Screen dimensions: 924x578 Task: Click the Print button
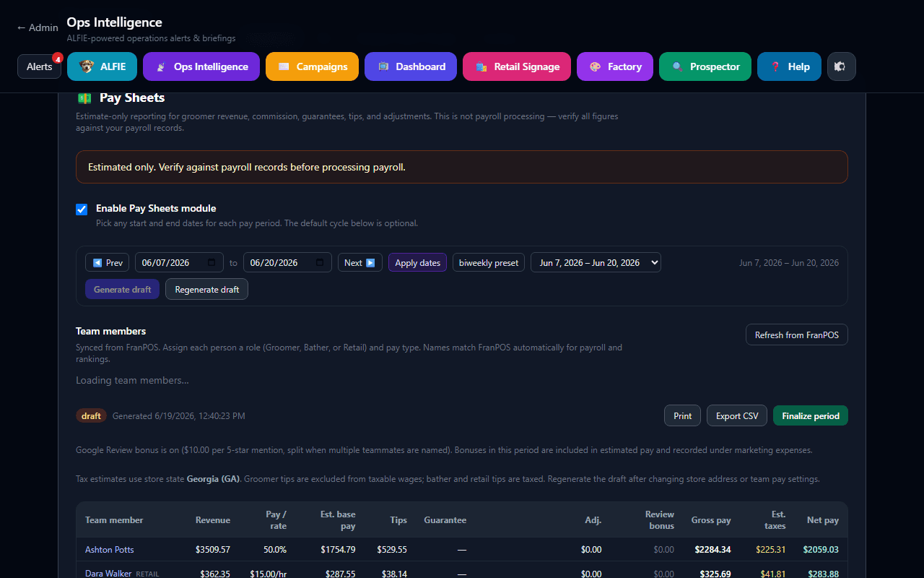(x=683, y=415)
